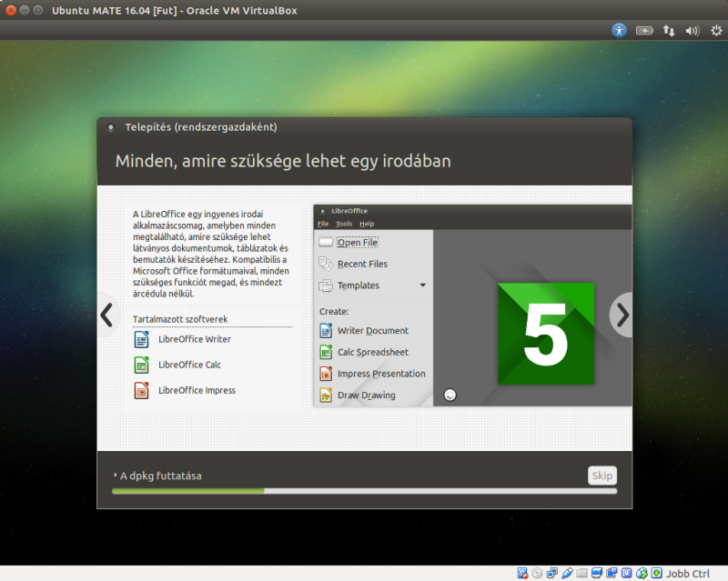Open the Templates dropdown arrow in LibreOffice preview

tap(423, 285)
